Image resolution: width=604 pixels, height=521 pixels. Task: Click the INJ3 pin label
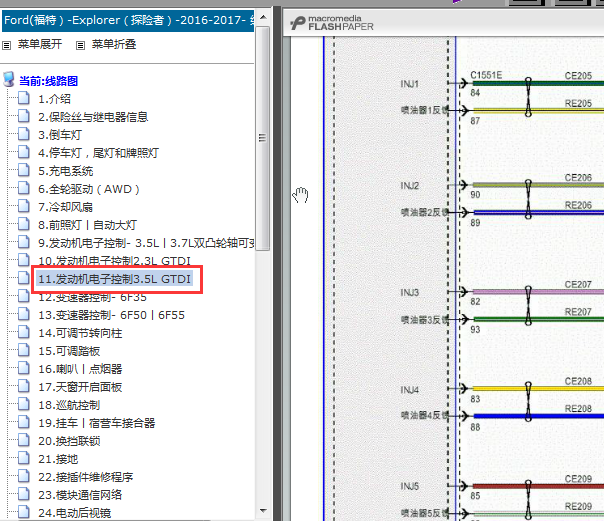tap(409, 293)
